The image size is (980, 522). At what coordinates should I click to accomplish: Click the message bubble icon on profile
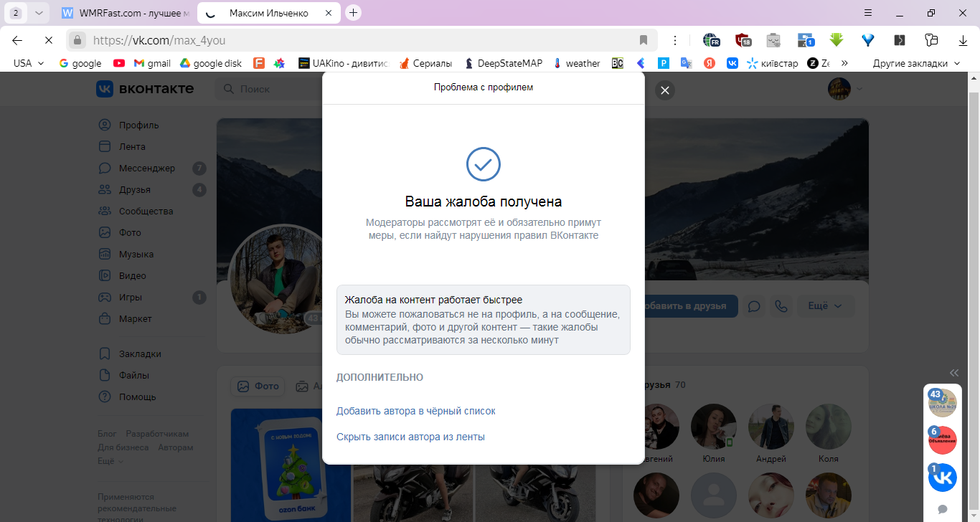click(x=754, y=306)
